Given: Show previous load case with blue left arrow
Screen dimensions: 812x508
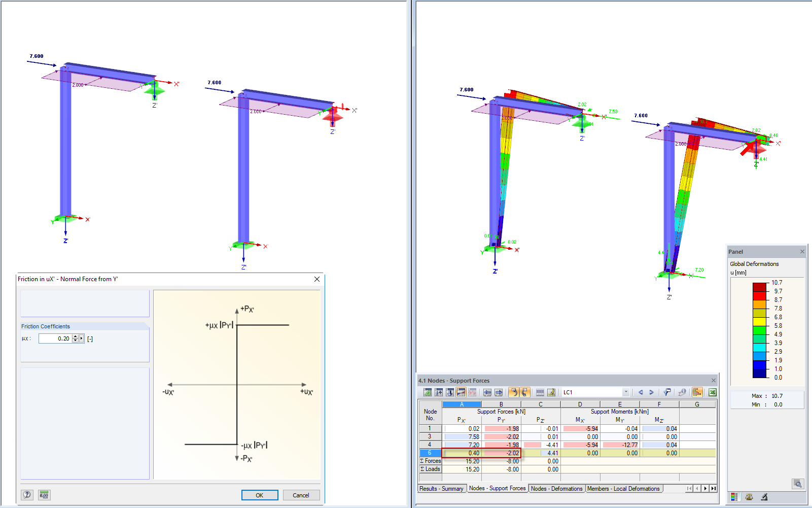Looking at the screenshot, I should point(641,392).
